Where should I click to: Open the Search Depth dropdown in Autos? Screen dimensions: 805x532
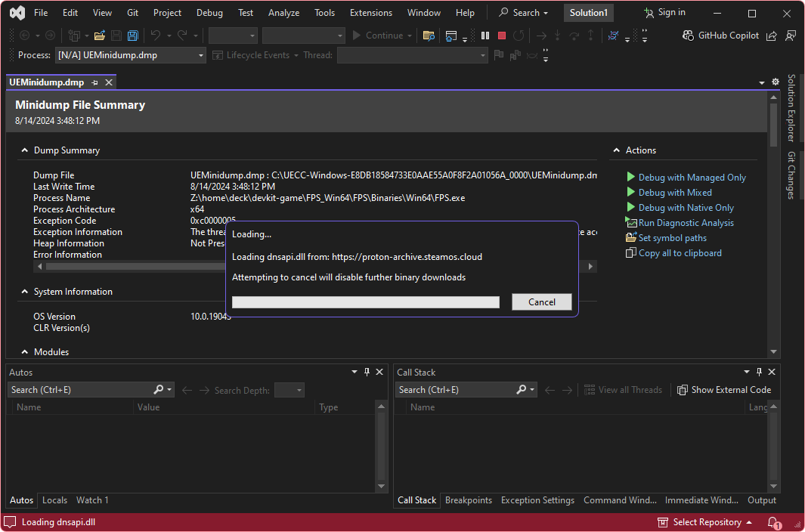click(289, 390)
